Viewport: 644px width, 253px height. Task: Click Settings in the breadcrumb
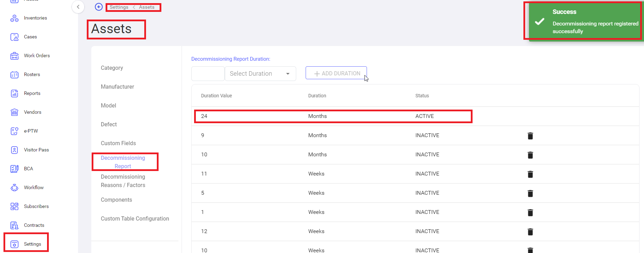pos(119,7)
